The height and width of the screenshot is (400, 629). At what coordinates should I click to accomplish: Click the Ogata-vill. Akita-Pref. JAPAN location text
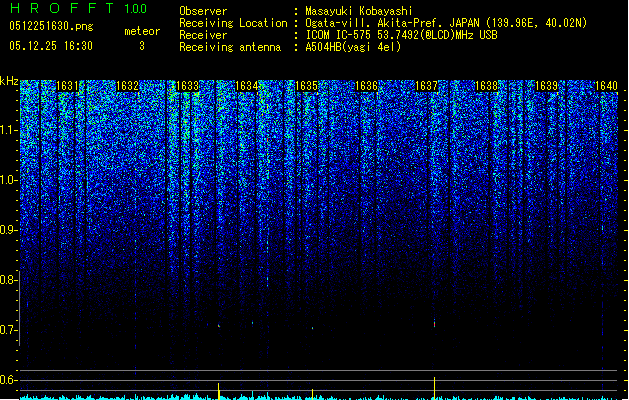[446, 23]
